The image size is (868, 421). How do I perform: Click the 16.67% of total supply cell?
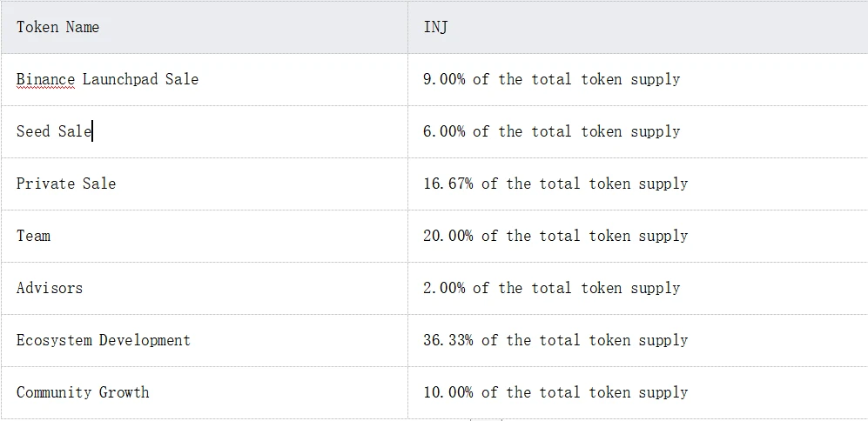point(555,184)
